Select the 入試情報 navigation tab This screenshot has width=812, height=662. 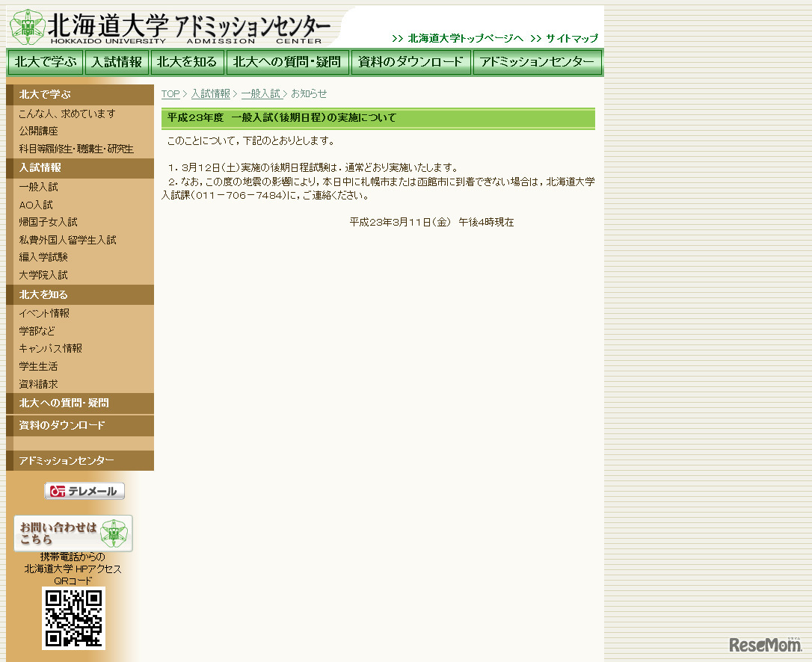117,63
